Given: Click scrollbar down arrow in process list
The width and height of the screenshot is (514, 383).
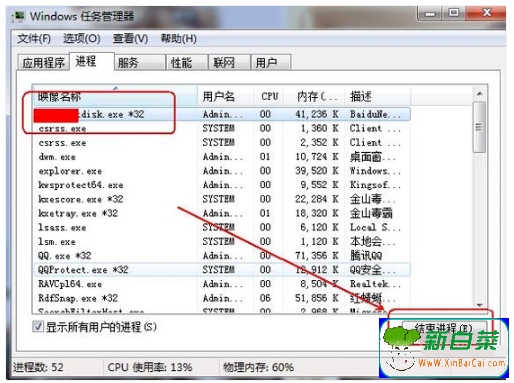Looking at the screenshot, I should (480, 305).
